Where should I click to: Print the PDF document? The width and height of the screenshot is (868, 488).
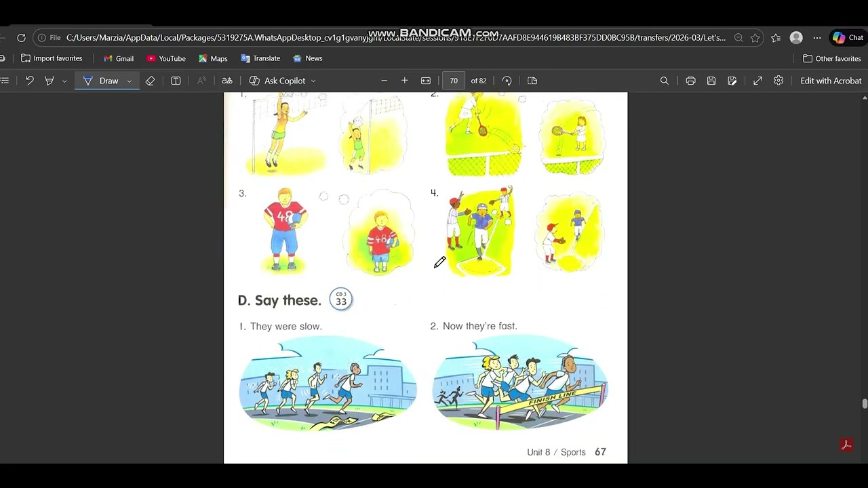tap(690, 81)
